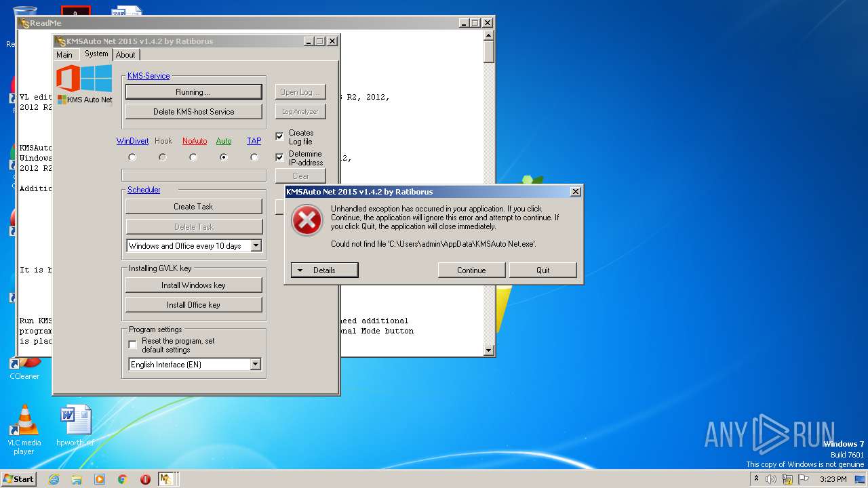Open the KMS-Service link
Viewport: 868px width, 488px height.
[x=149, y=76]
